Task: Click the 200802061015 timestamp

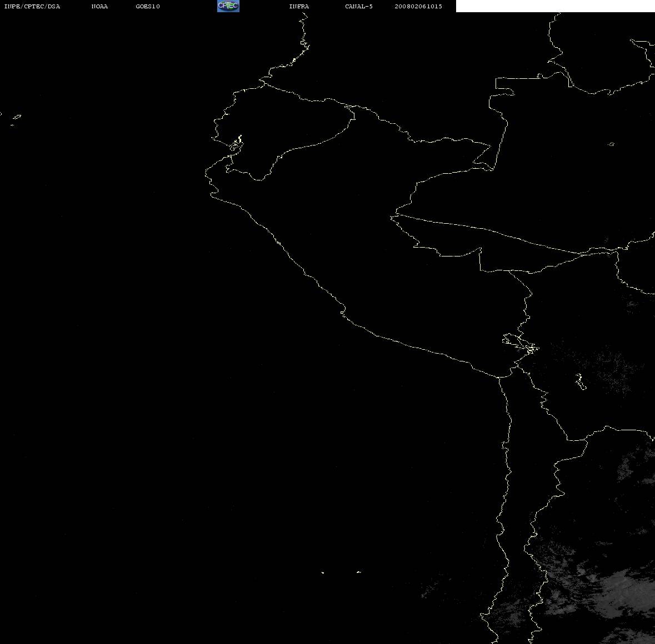Action: 418,6
